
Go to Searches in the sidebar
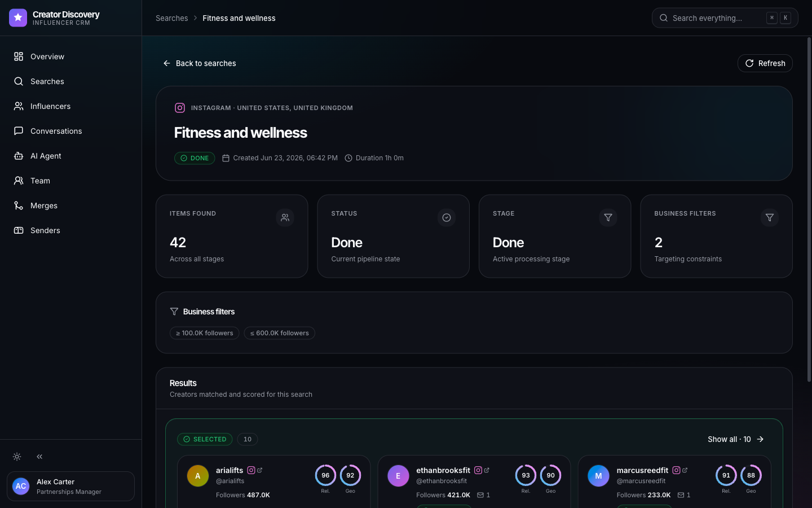click(x=70, y=81)
